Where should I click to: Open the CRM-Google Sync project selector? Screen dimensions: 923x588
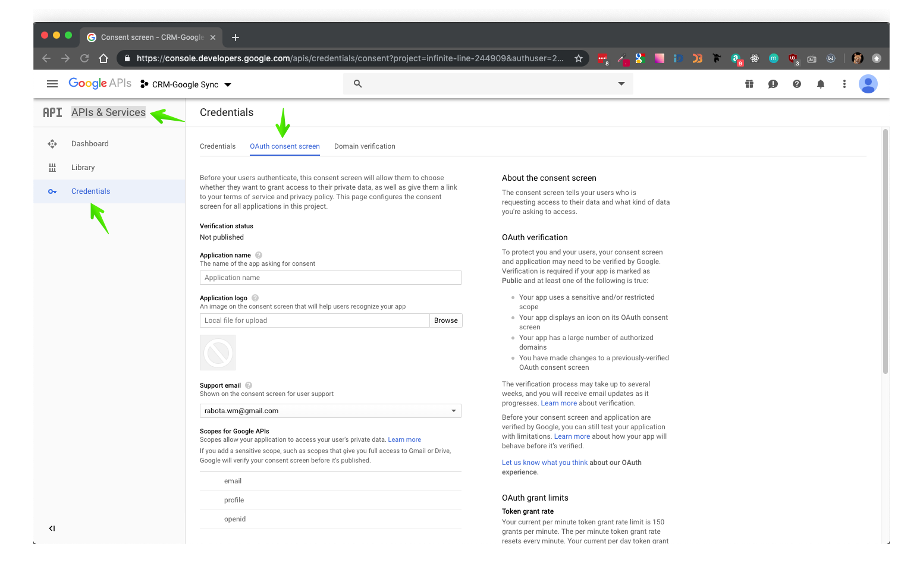point(186,84)
